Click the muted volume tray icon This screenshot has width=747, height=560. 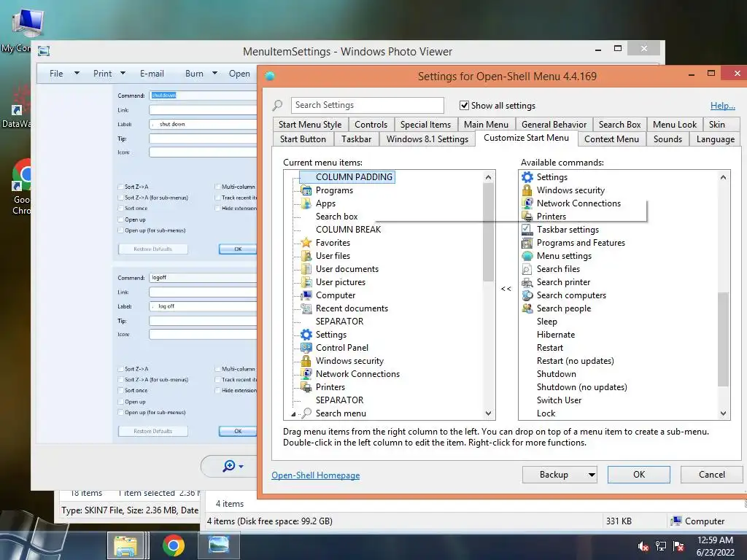point(643,546)
